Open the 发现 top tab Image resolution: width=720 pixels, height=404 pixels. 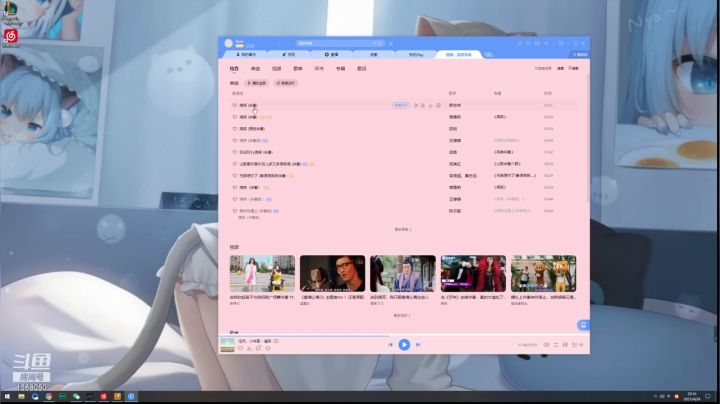pyautogui.click(x=289, y=55)
